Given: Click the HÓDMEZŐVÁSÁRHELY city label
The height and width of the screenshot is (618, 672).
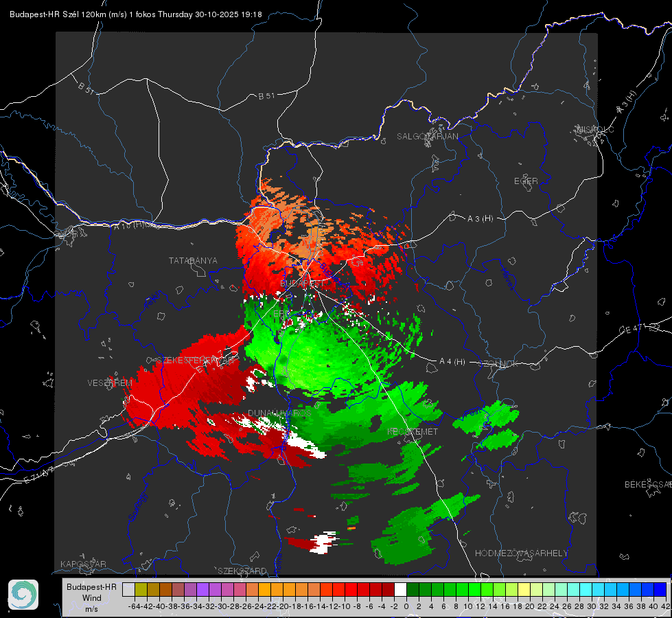Looking at the screenshot, I should 521,553.
